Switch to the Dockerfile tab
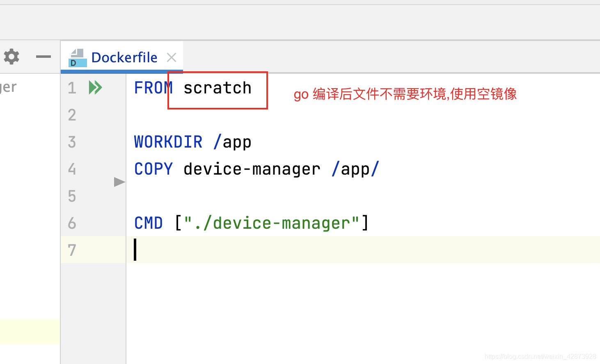 pos(124,57)
